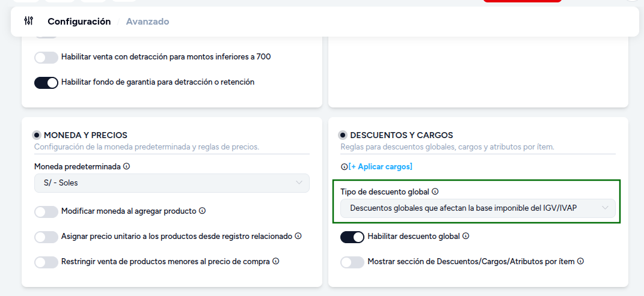
Task: Open the Configuración breadcrumb
Action: coord(79,22)
